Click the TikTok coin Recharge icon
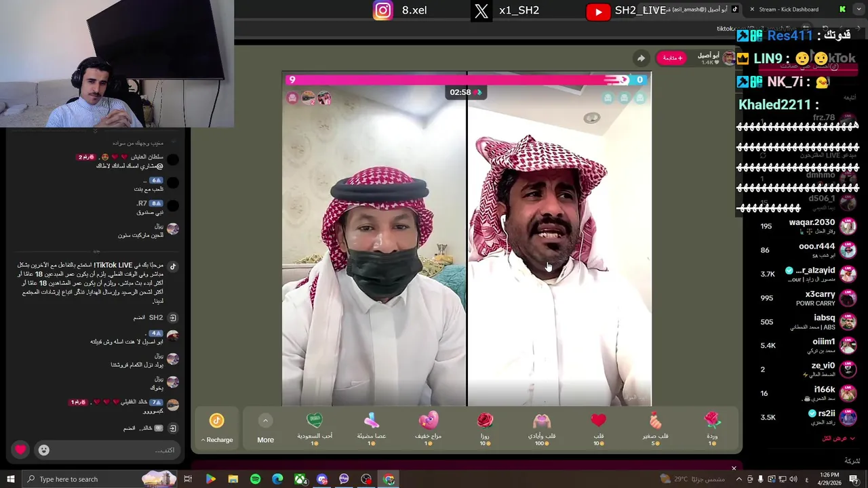The image size is (868, 488). point(216,421)
